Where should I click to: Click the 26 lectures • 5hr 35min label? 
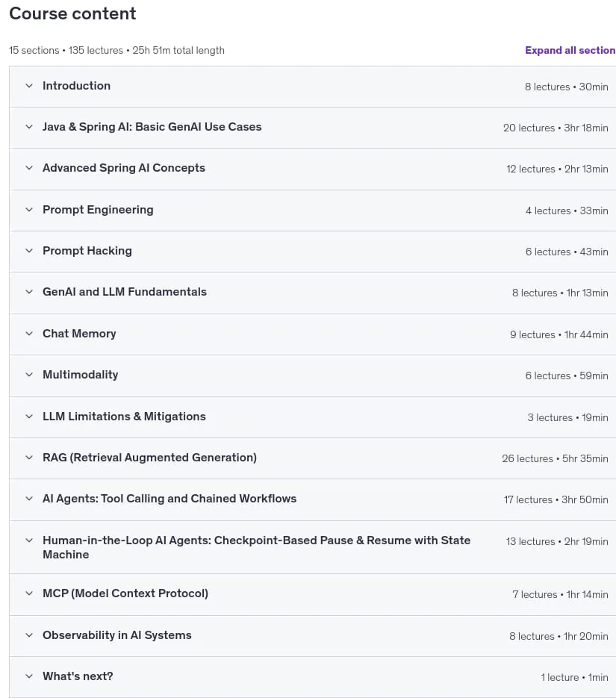[x=555, y=458]
